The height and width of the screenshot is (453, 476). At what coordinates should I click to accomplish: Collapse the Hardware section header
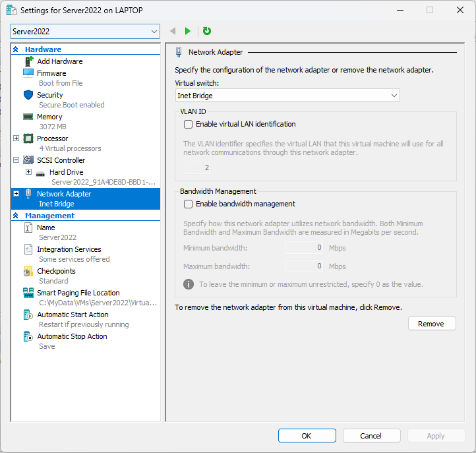[x=16, y=49]
